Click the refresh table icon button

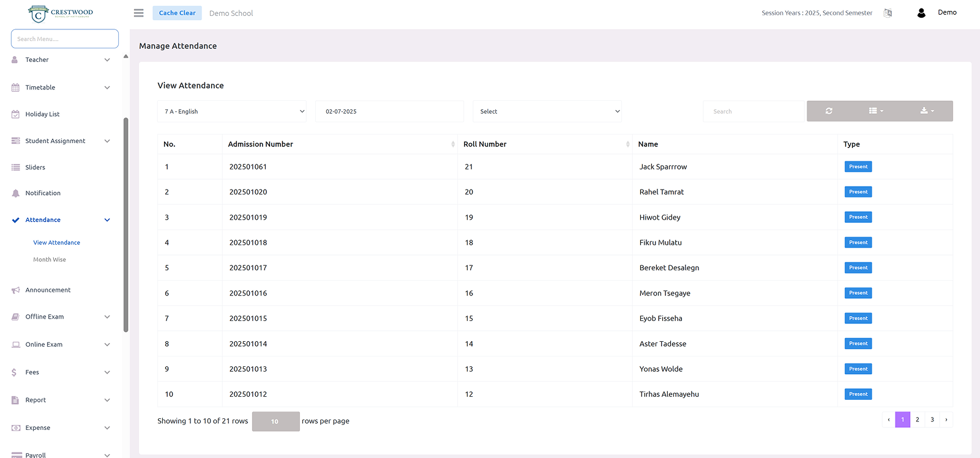(x=829, y=111)
